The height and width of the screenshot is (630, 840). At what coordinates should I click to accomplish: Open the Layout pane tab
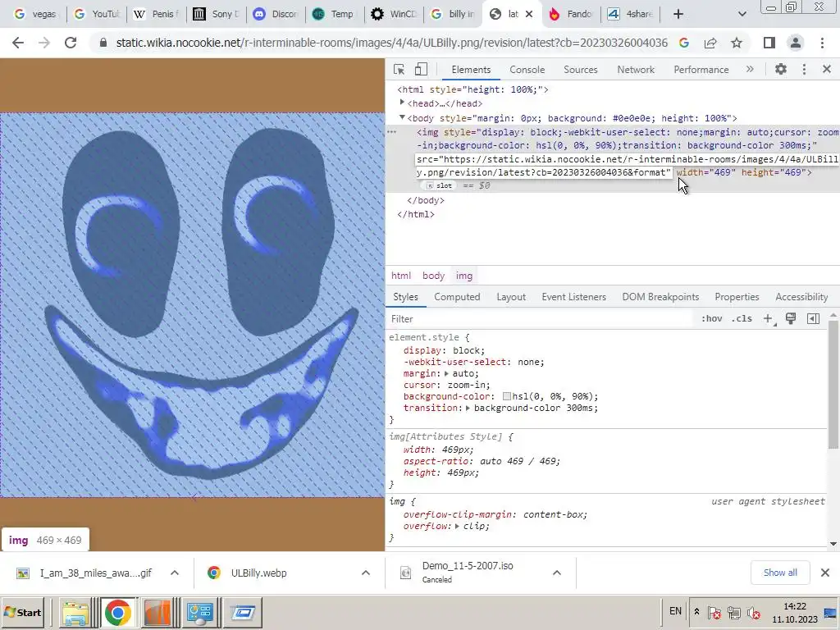click(x=510, y=297)
